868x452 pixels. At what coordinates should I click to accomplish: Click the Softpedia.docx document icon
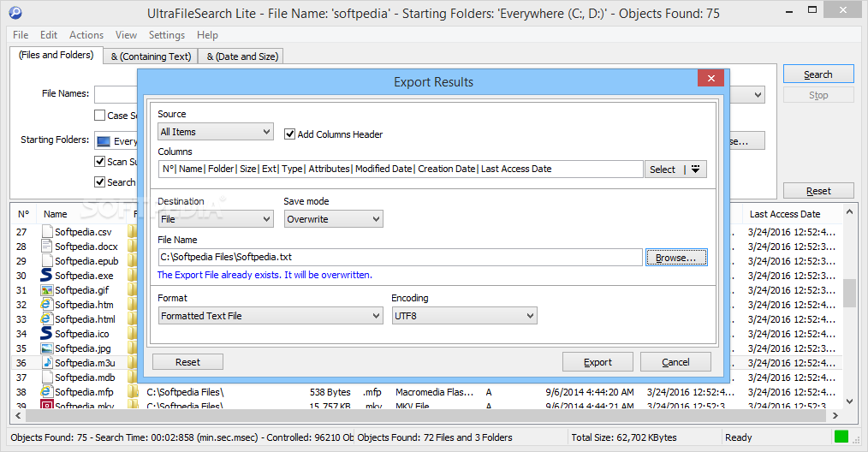click(x=47, y=246)
